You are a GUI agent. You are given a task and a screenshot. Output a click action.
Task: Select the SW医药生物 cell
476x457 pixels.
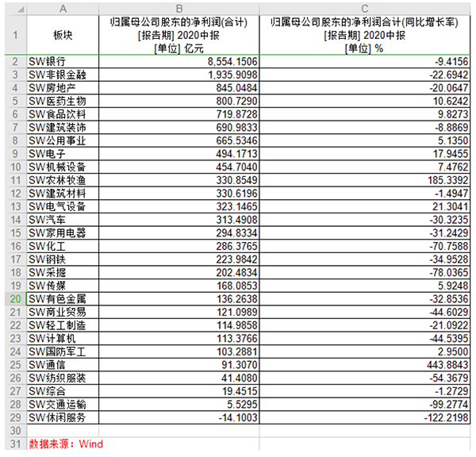63,102
